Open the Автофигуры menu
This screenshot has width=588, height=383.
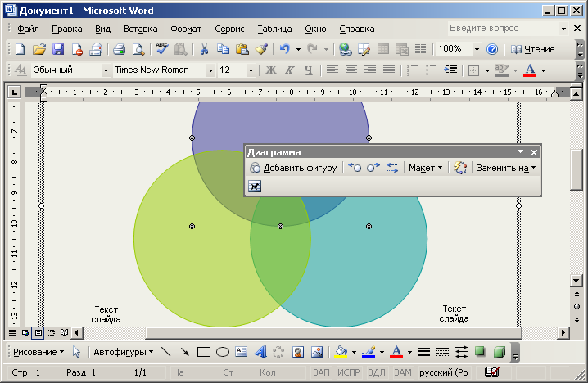(124, 352)
